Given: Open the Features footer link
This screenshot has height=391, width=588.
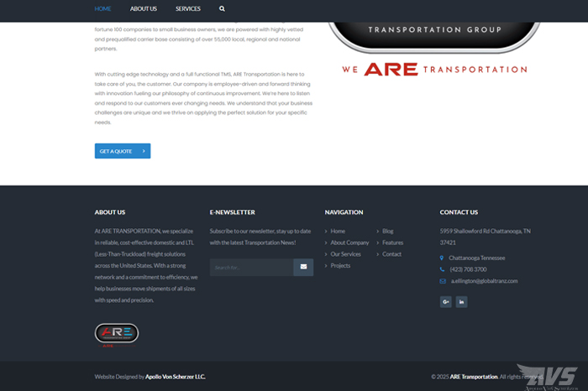Looking at the screenshot, I should tap(392, 242).
